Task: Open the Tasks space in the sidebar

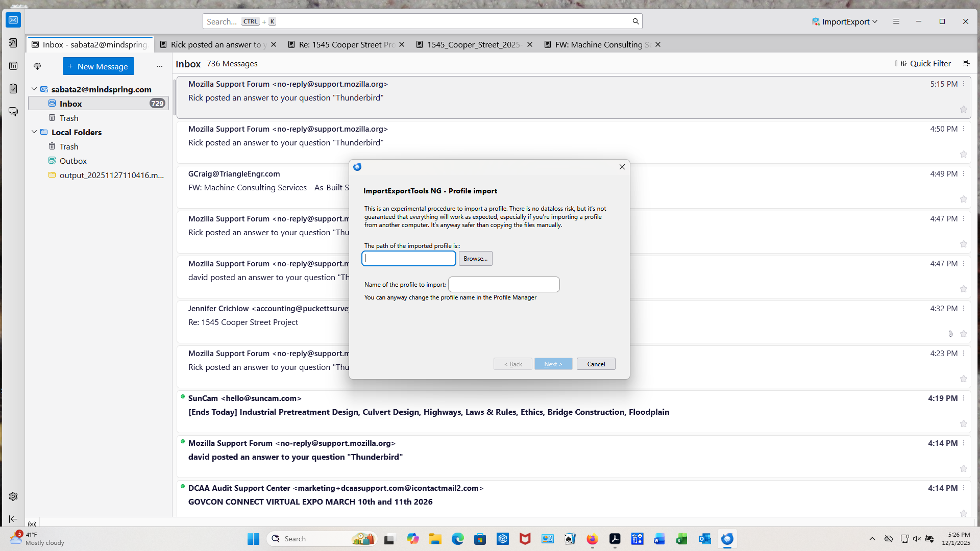Action: pos(13,89)
